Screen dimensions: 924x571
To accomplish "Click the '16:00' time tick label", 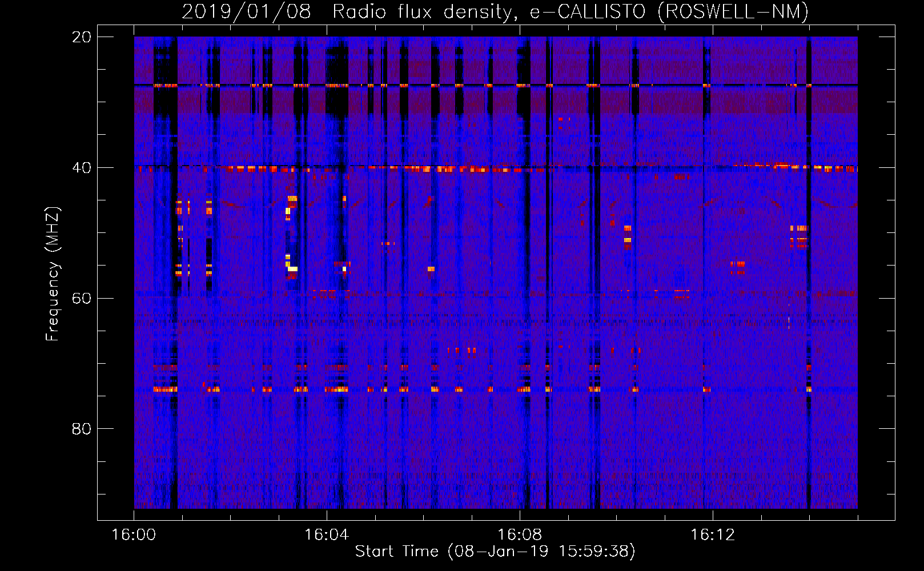I will (134, 535).
